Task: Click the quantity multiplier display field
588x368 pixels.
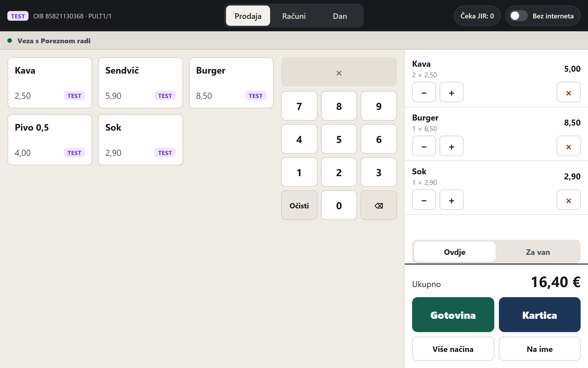Action: pos(339,72)
